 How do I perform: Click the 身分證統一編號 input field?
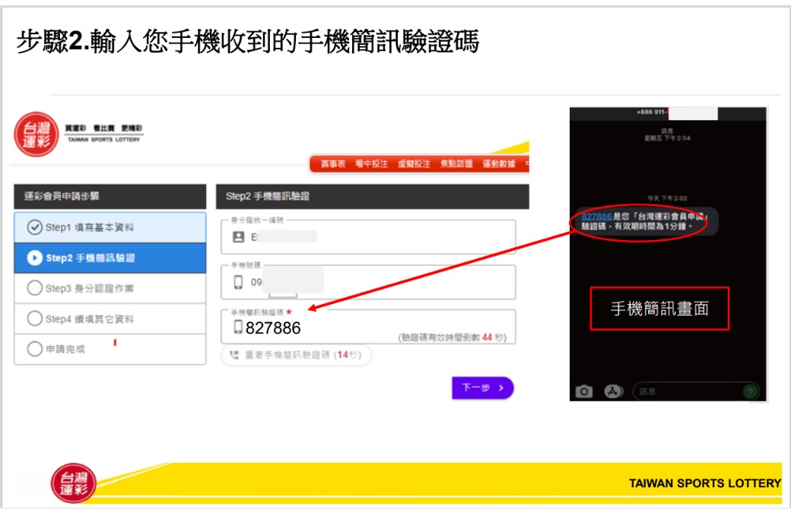point(368,236)
